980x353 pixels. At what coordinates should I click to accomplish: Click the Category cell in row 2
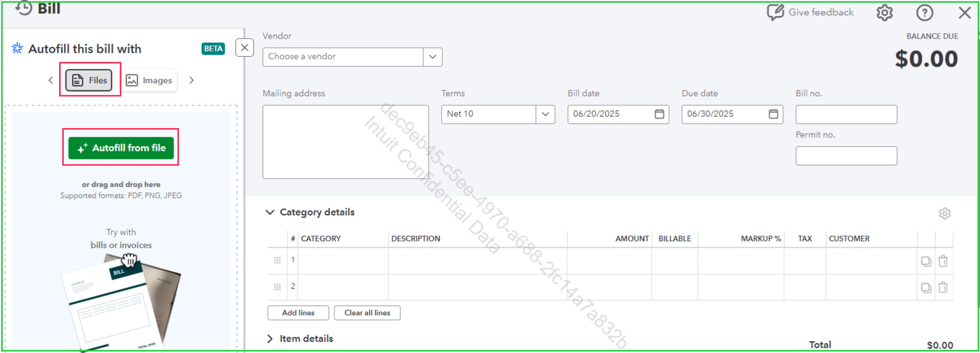[343, 287]
